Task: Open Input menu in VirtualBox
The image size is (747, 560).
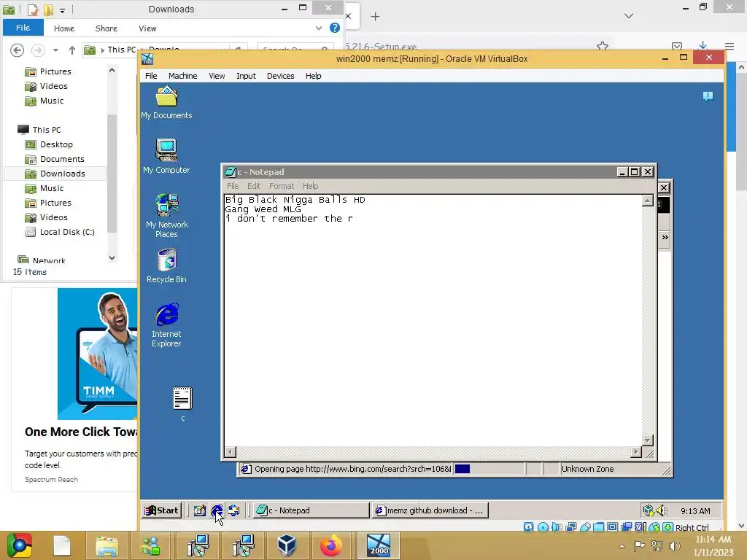Action: (246, 76)
